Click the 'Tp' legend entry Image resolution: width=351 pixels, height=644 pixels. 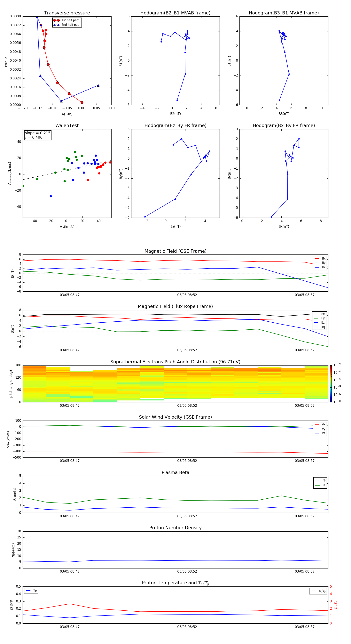pyautogui.click(x=31, y=591)
